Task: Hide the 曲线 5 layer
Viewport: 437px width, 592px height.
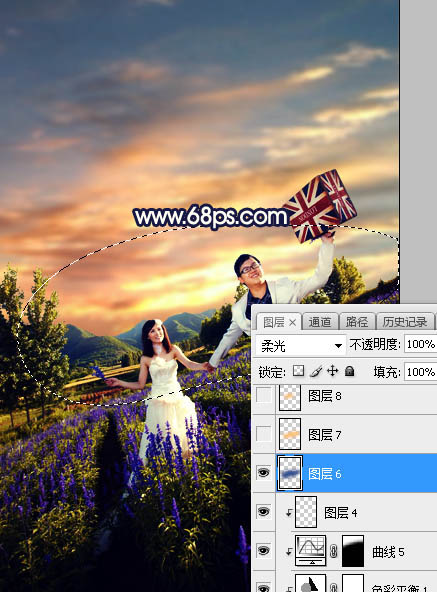Action: coord(263,551)
